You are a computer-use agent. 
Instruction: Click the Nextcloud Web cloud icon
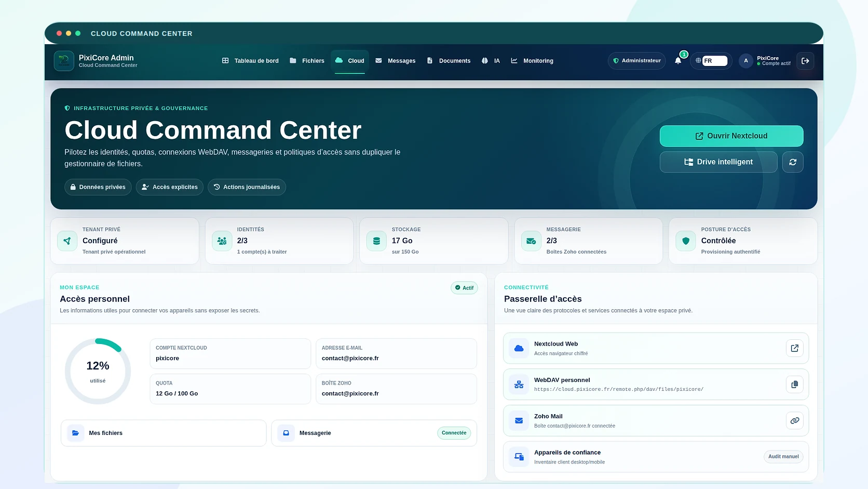519,348
